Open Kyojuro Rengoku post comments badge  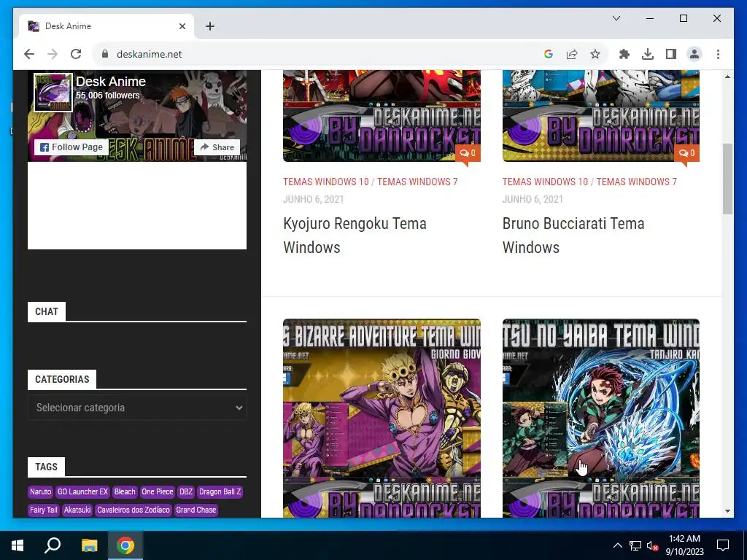point(468,153)
